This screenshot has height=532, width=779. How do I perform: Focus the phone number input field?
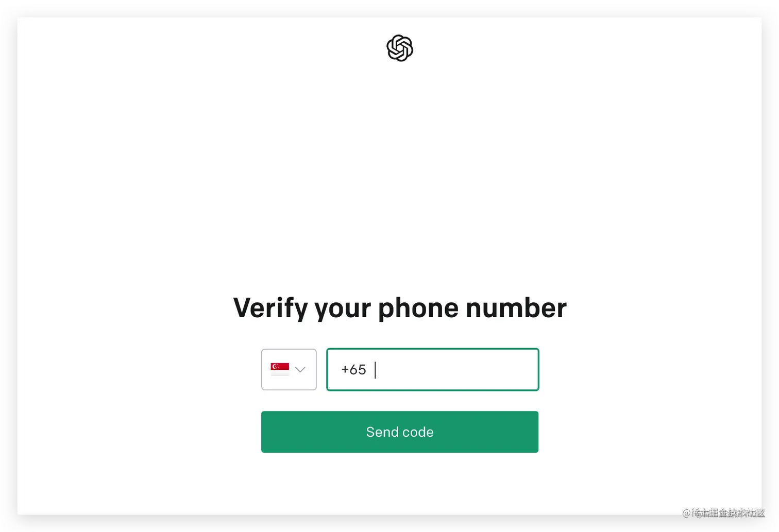[433, 369]
